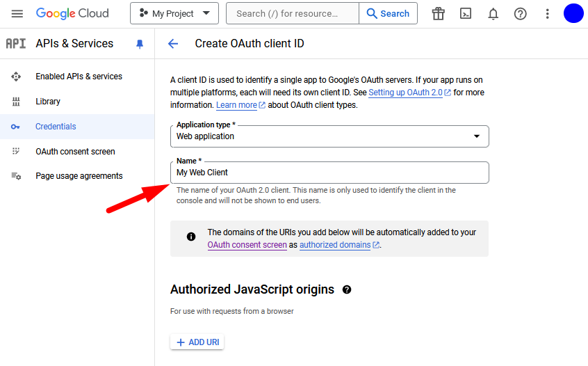
Task: Open the help question mark menu
Action: pos(520,14)
